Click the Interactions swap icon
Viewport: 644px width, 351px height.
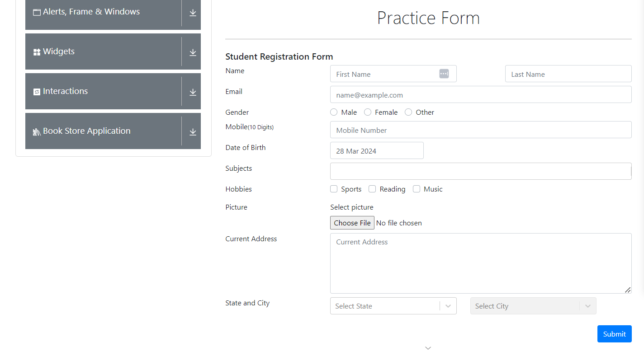(x=37, y=92)
